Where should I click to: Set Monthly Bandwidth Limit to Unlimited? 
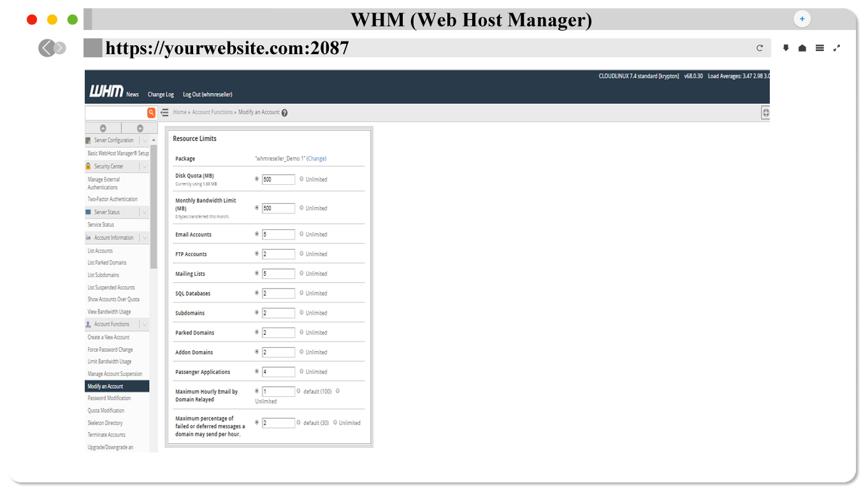coord(301,208)
